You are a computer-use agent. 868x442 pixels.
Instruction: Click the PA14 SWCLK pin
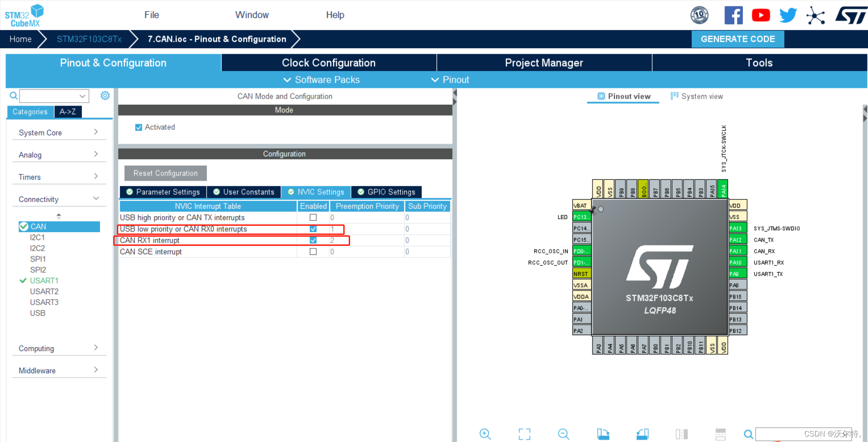[723, 189]
